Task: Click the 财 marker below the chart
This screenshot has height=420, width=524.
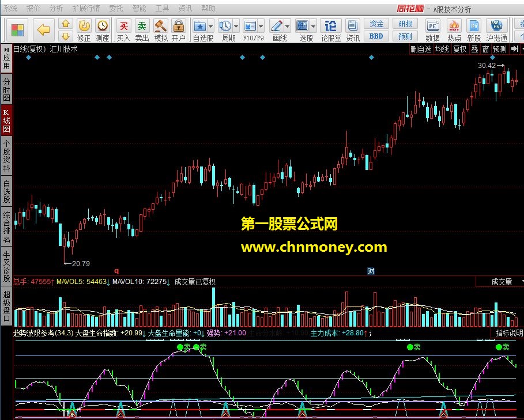Action: [371, 271]
